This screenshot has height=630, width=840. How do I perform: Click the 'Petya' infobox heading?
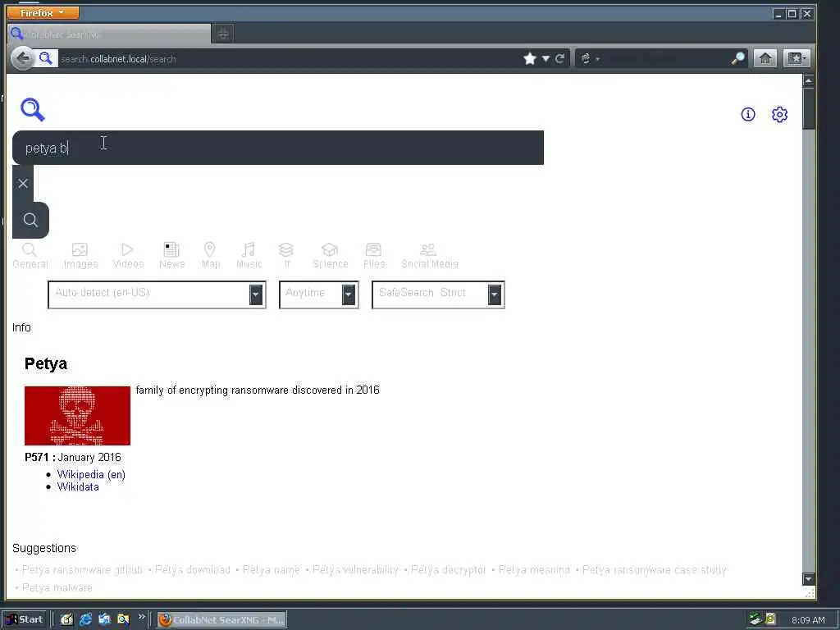click(x=46, y=363)
